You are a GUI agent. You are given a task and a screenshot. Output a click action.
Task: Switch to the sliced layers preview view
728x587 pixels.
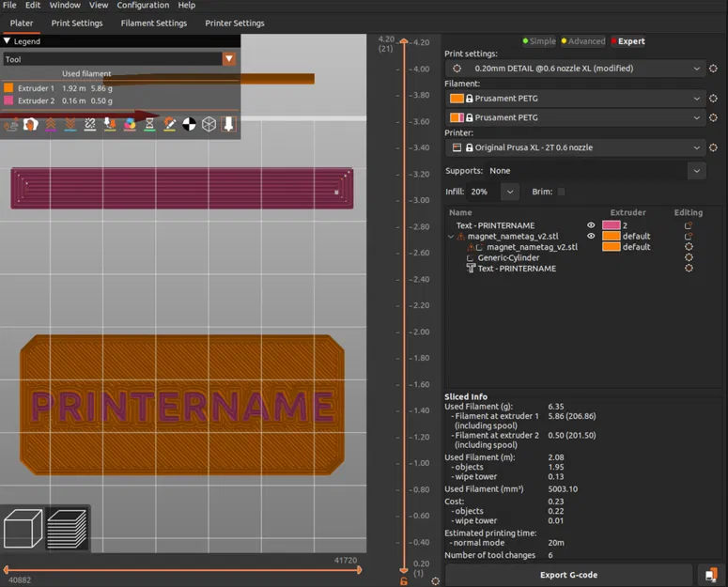point(66,528)
